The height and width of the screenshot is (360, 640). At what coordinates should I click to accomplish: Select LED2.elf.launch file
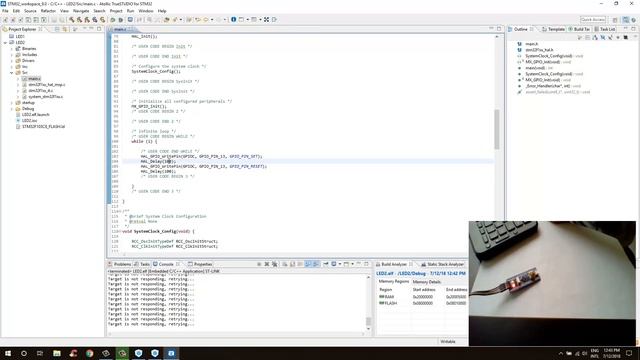(36, 115)
